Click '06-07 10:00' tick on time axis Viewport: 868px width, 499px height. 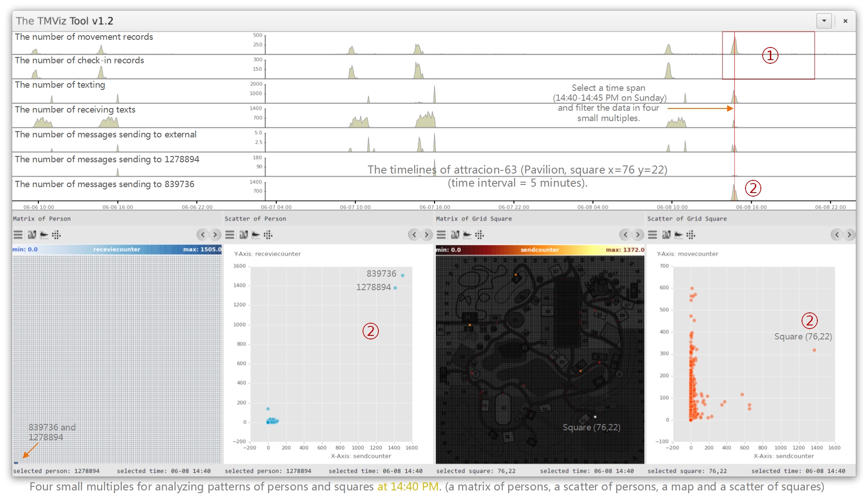(x=355, y=207)
